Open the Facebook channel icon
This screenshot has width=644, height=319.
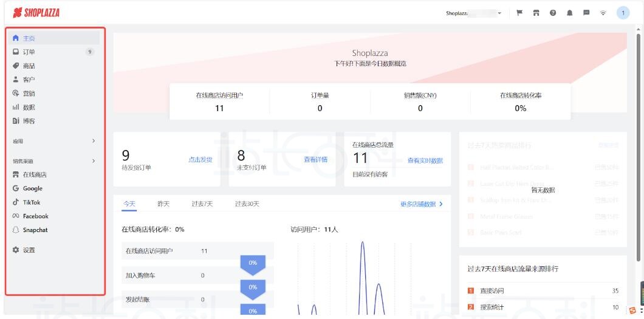pos(16,216)
